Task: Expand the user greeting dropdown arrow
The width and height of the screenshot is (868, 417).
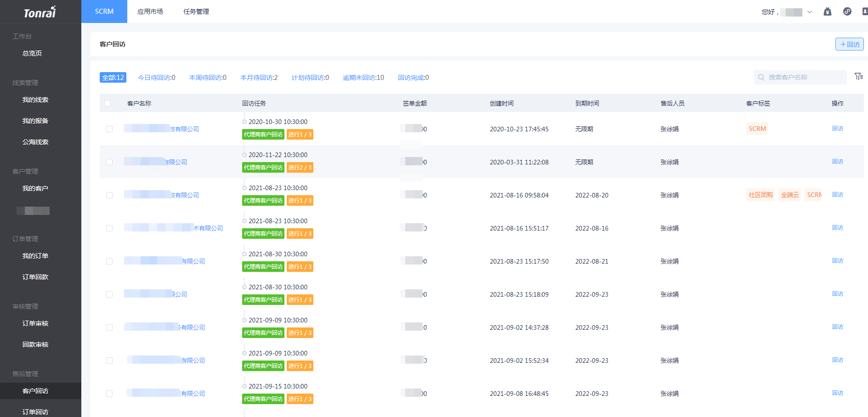Action: [x=810, y=12]
